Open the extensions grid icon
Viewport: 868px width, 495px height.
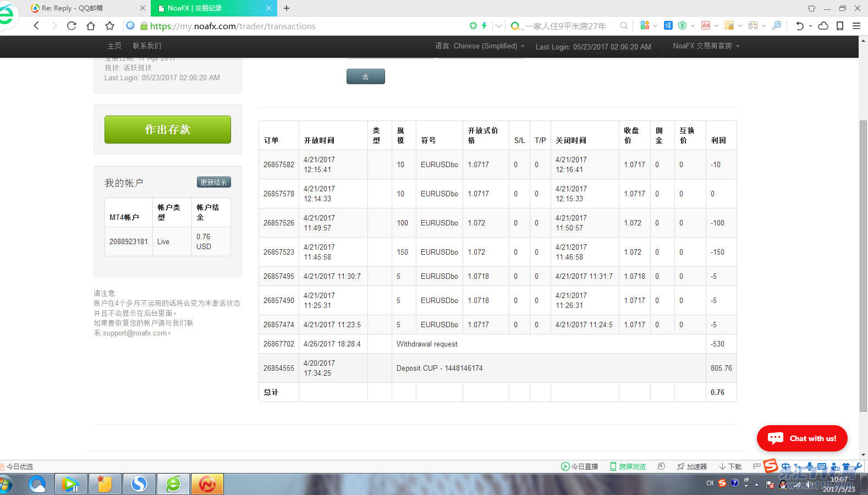click(645, 25)
